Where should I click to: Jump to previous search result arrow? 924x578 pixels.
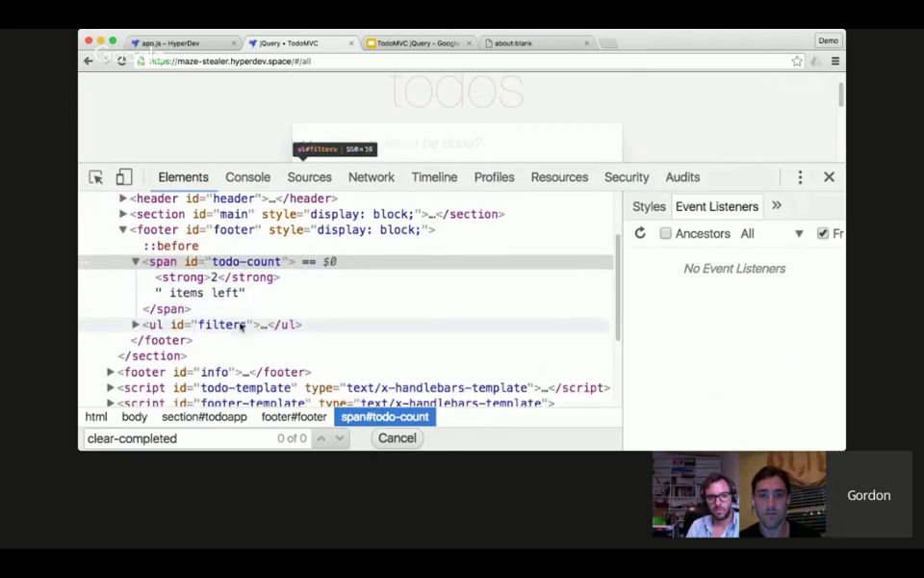(x=321, y=438)
